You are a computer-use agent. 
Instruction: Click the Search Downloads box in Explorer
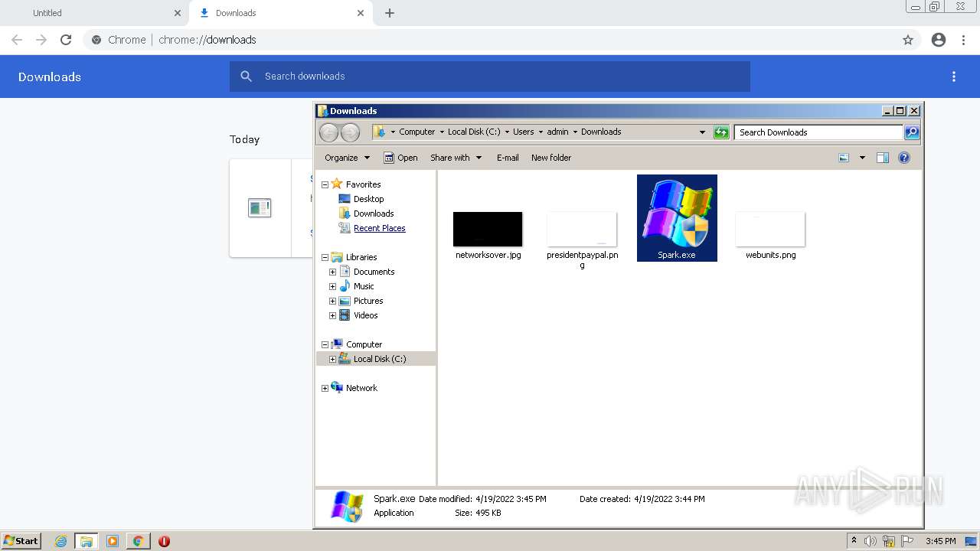click(818, 132)
